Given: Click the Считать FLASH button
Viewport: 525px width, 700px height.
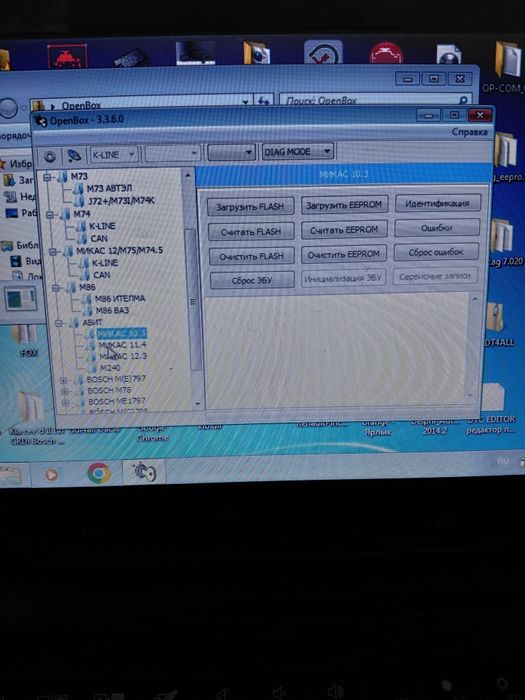Looking at the screenshot, I should (251, 232).
